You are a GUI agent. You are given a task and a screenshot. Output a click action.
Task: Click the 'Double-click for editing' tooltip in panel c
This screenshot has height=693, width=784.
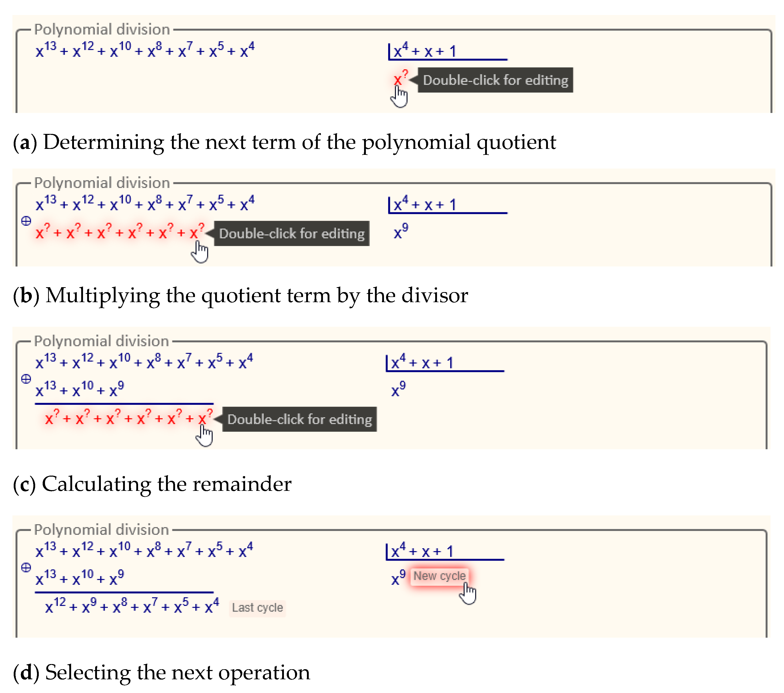(x=300, y=419)
